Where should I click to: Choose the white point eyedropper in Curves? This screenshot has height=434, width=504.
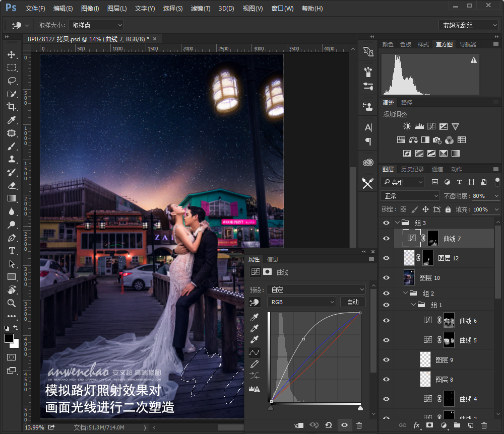(254, 340)
